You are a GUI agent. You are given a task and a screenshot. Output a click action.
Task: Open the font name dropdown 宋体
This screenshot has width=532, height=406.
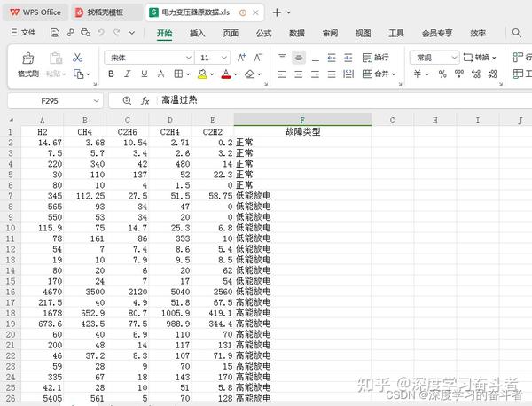189,58
